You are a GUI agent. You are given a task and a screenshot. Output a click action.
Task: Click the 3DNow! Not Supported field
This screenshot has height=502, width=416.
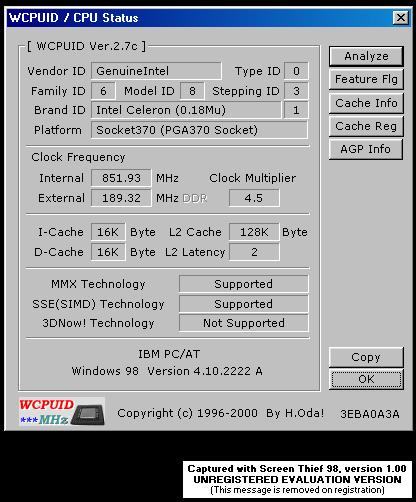click(x=244, y=323)
